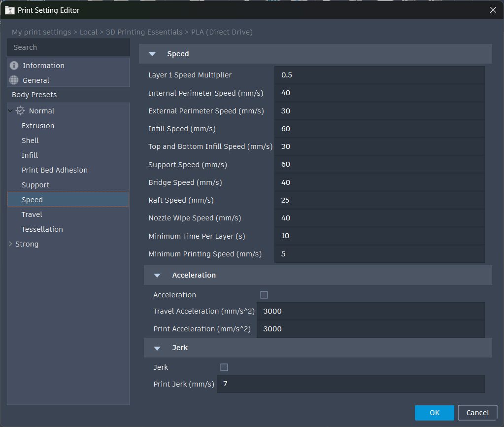Enable the Acceleration checkbox
This screenshot has height=427, width=504.
tap(264, 295)
